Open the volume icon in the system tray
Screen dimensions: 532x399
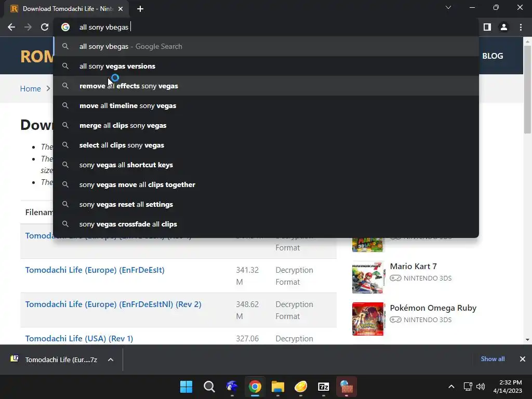481,387
